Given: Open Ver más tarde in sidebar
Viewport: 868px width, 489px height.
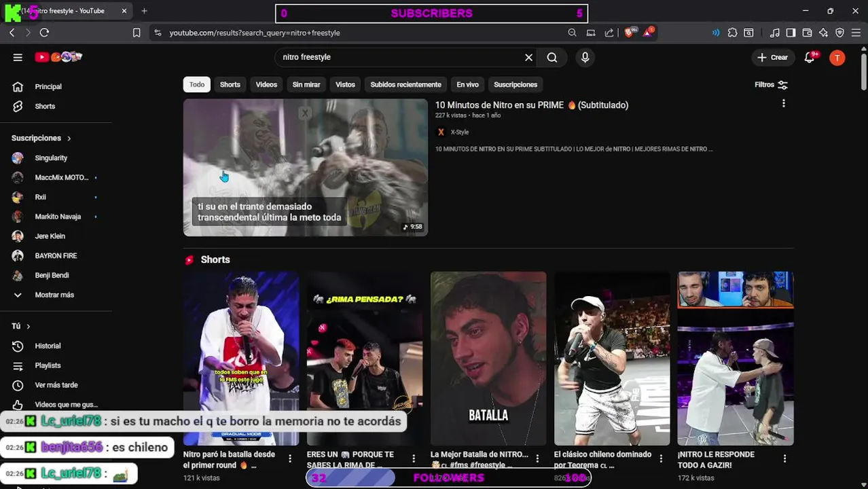Looking at the screenshot, I should coord(56,385).
